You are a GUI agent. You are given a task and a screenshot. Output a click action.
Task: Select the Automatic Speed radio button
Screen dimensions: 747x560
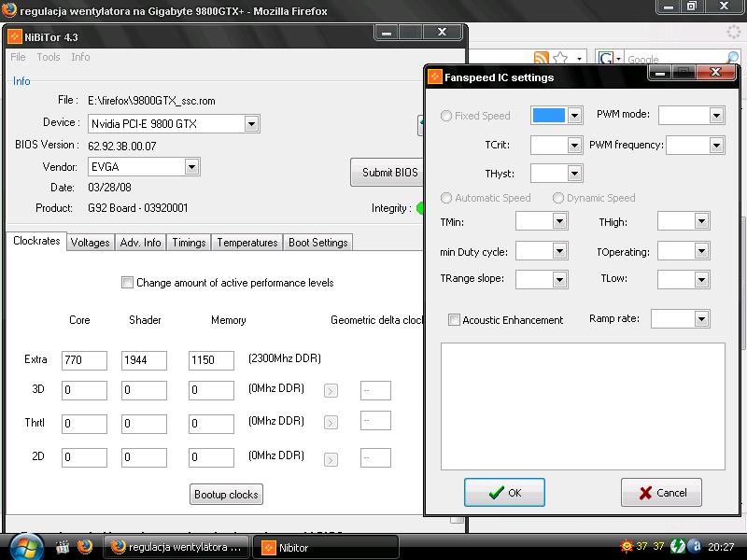click(446, 198)
